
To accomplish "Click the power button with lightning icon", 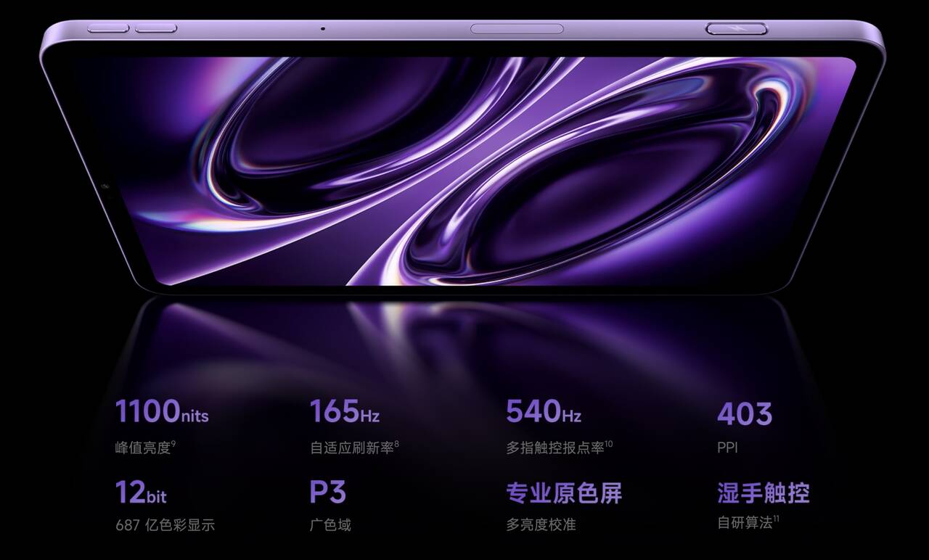I will 737,29.
